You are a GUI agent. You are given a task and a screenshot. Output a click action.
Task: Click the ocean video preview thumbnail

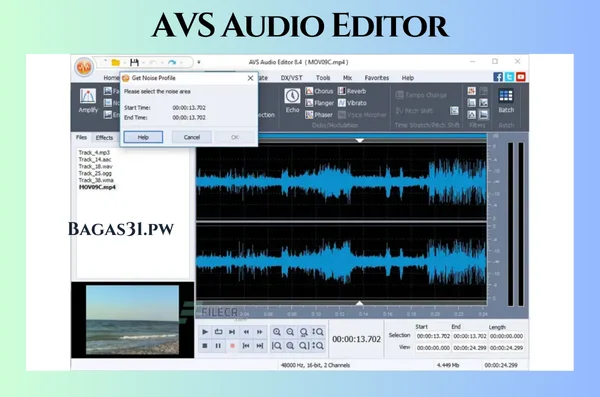click(x=132, y=320)
